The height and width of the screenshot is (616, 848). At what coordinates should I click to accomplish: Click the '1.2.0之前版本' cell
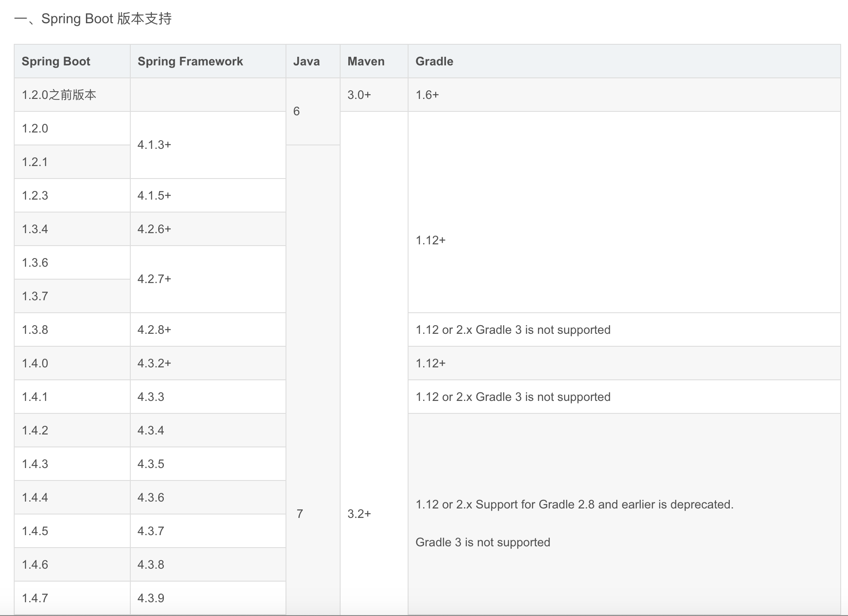tap(72, 95)
